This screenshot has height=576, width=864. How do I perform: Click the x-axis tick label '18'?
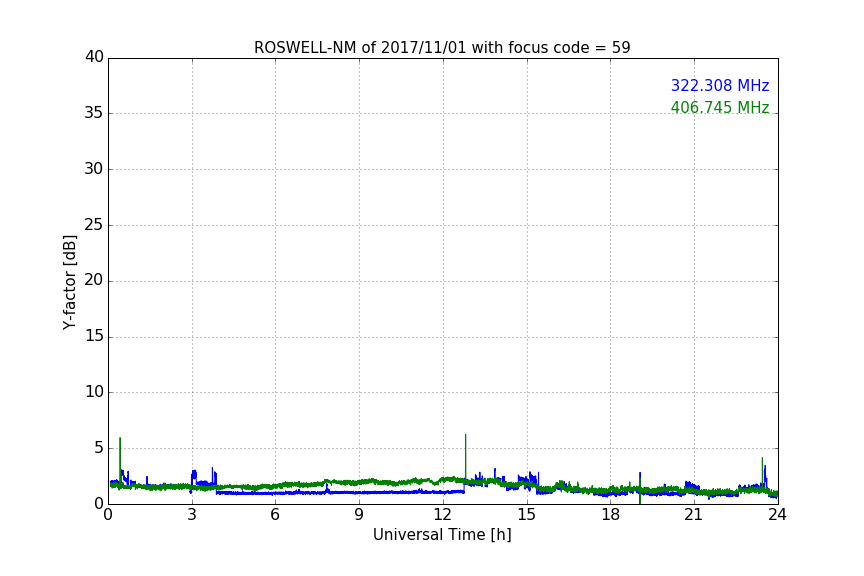[611, 515]
